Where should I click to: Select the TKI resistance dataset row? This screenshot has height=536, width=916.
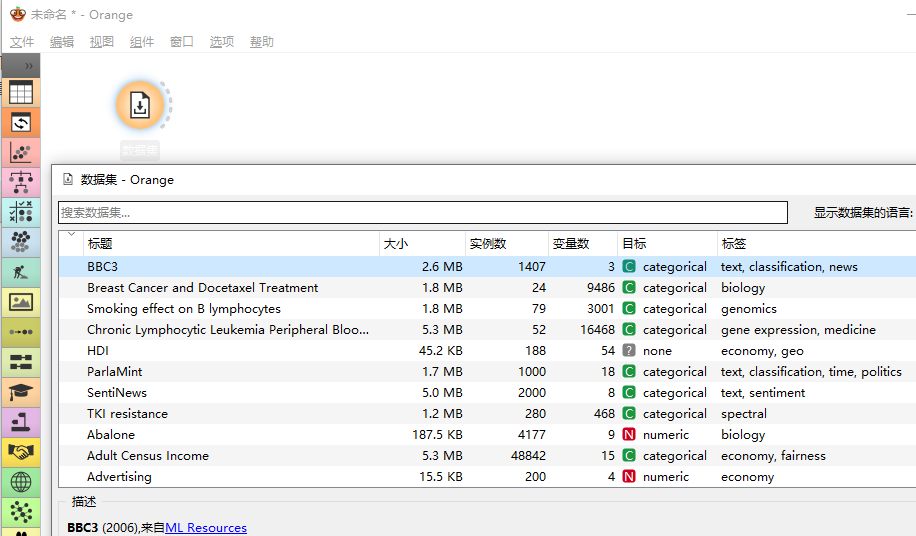[x=487, y=414]
